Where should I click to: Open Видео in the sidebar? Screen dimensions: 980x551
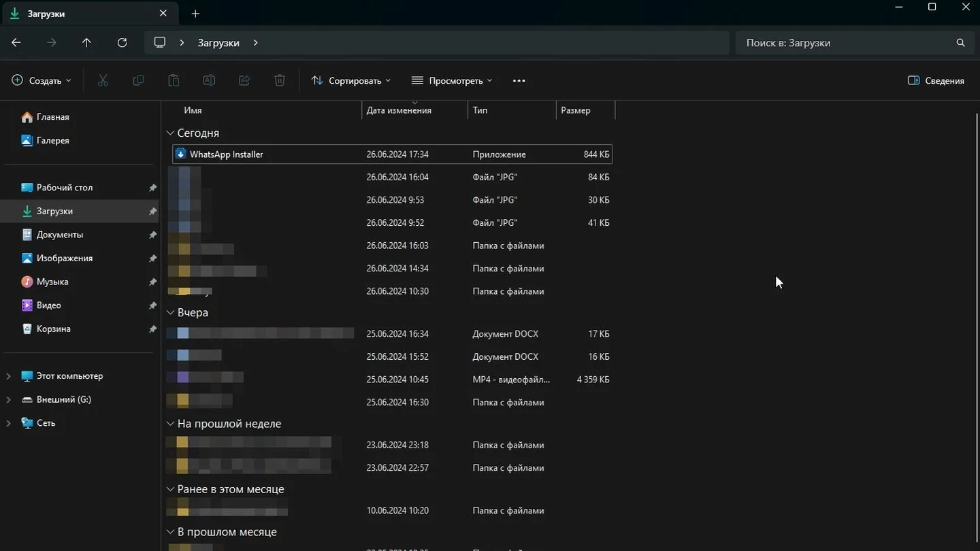tap(48, 305)
